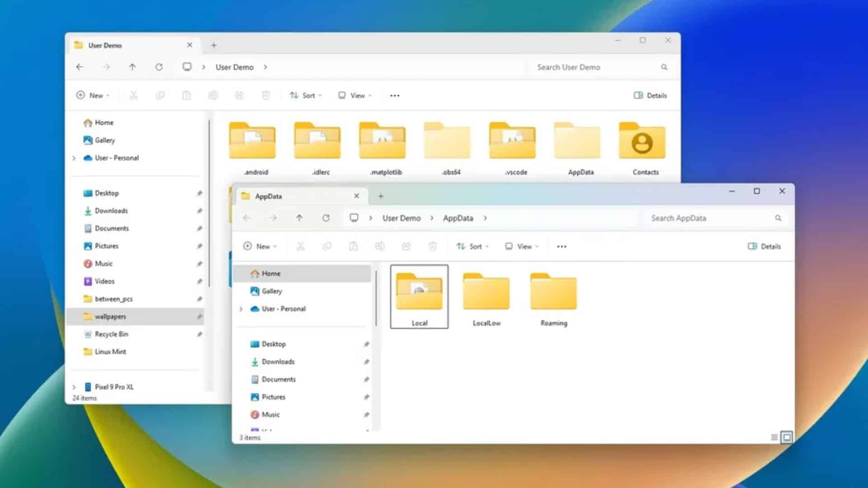This screenshot has width=868, height=488.
Task: Unpin Downloads from the sidebar
Action: pos(366,361)
